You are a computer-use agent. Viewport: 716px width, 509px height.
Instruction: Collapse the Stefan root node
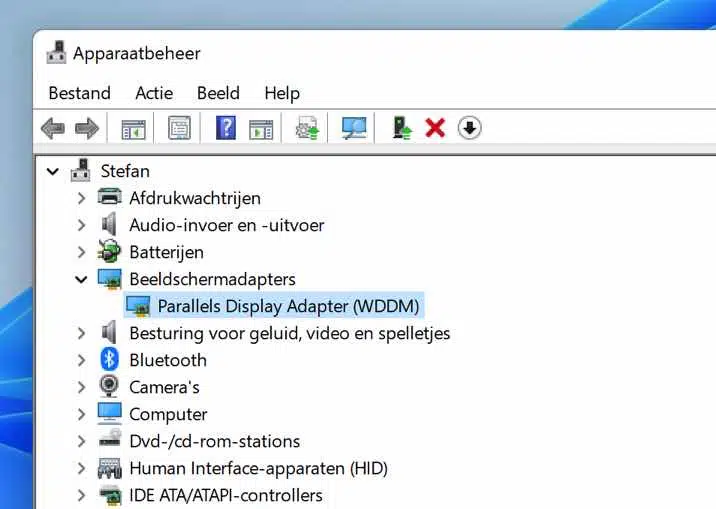tap(53, 172)
